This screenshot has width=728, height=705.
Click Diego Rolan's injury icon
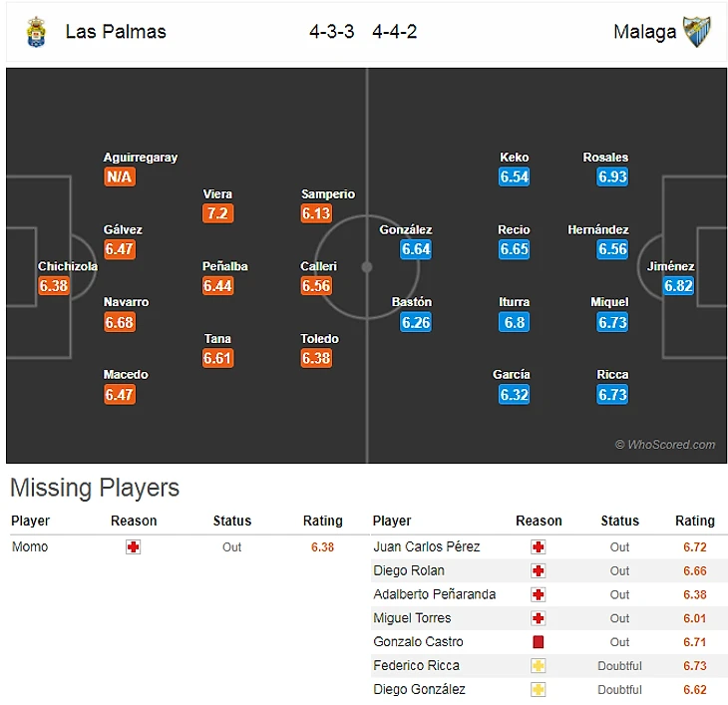click(539, 571)
